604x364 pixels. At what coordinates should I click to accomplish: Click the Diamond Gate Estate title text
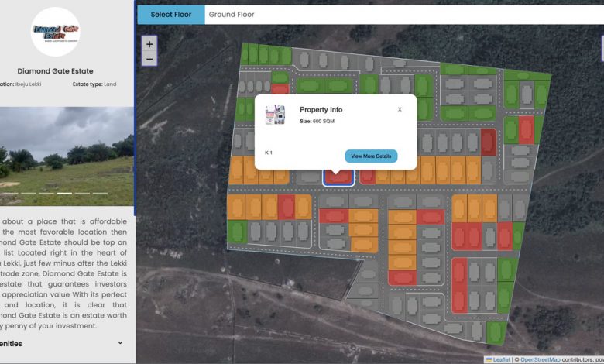pos(55,70)
